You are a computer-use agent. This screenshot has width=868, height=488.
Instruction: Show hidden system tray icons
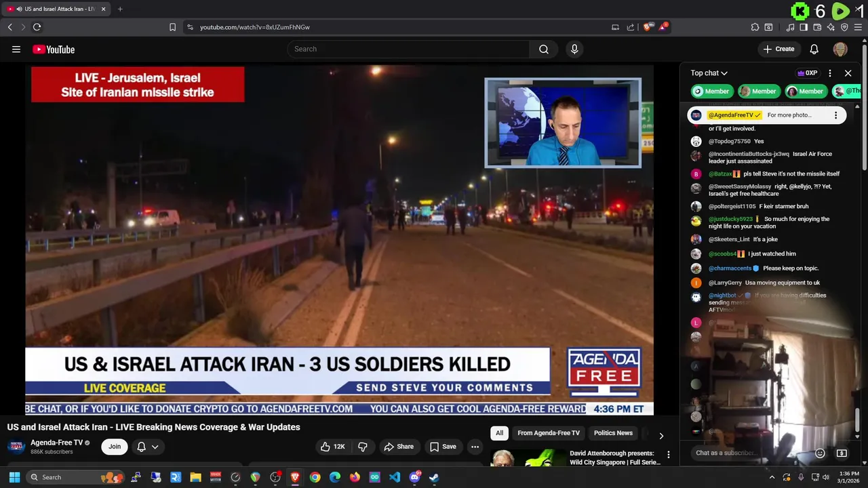coord(772,477)
